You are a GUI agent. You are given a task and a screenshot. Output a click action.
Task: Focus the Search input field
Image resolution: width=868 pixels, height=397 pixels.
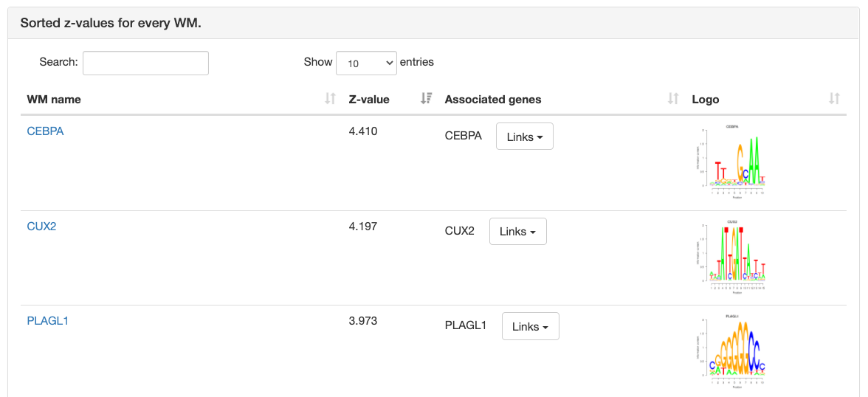[x=145, y=63]
